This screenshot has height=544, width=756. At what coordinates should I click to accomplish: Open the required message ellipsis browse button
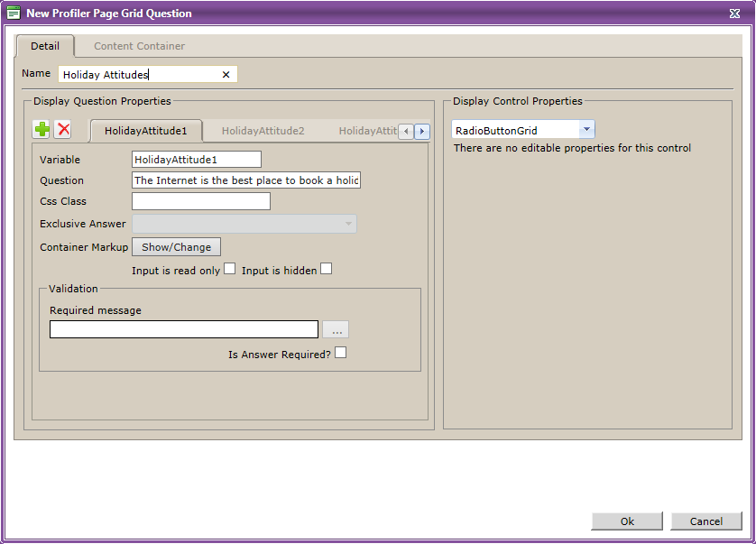click(337, 329)
